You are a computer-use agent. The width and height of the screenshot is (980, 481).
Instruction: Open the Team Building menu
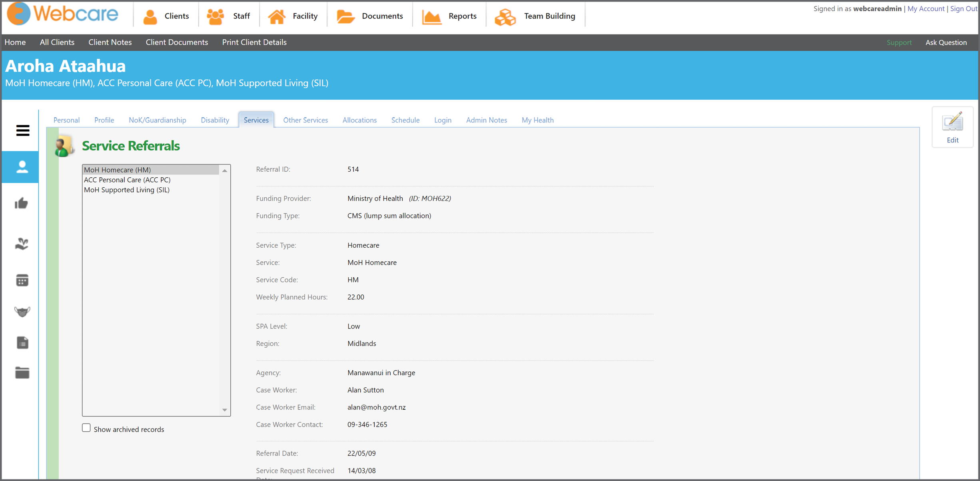click(x=535, y=16)
